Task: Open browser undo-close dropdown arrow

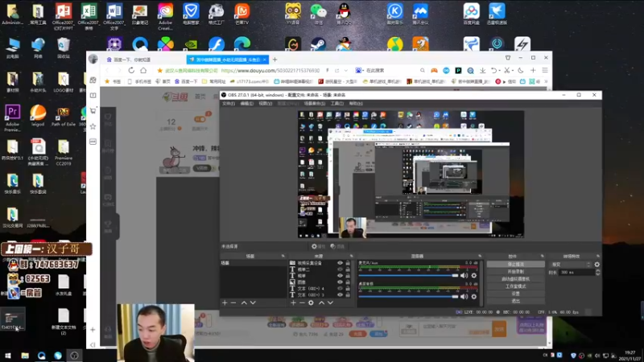Action: coord(500,71)
